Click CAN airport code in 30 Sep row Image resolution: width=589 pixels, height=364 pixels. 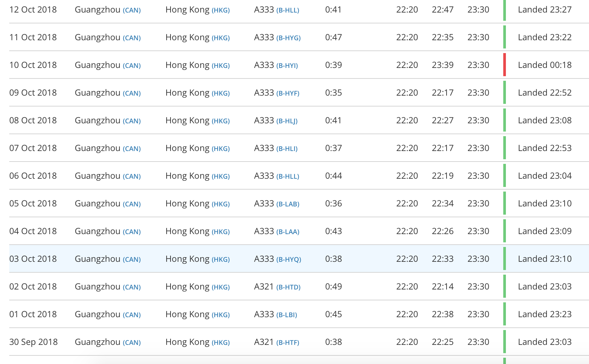pos(132,343)
